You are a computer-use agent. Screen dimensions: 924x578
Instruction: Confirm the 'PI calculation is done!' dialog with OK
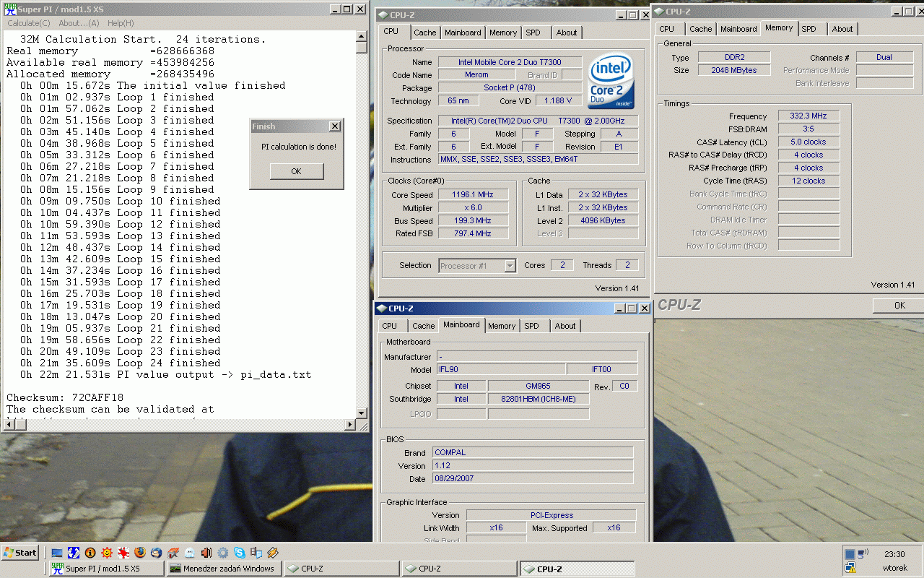[297, 171]
